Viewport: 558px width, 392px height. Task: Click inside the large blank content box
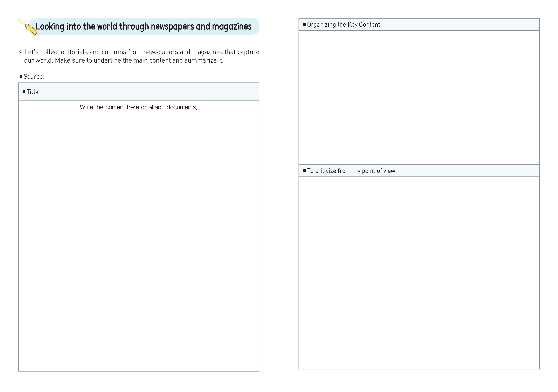(x=138, y=238)
